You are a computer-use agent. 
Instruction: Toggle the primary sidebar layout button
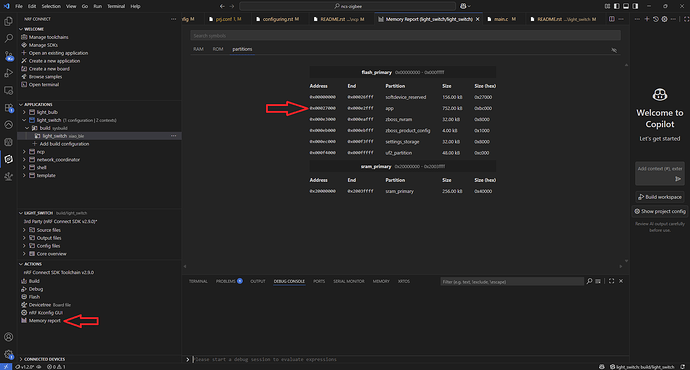coord(617,6)
